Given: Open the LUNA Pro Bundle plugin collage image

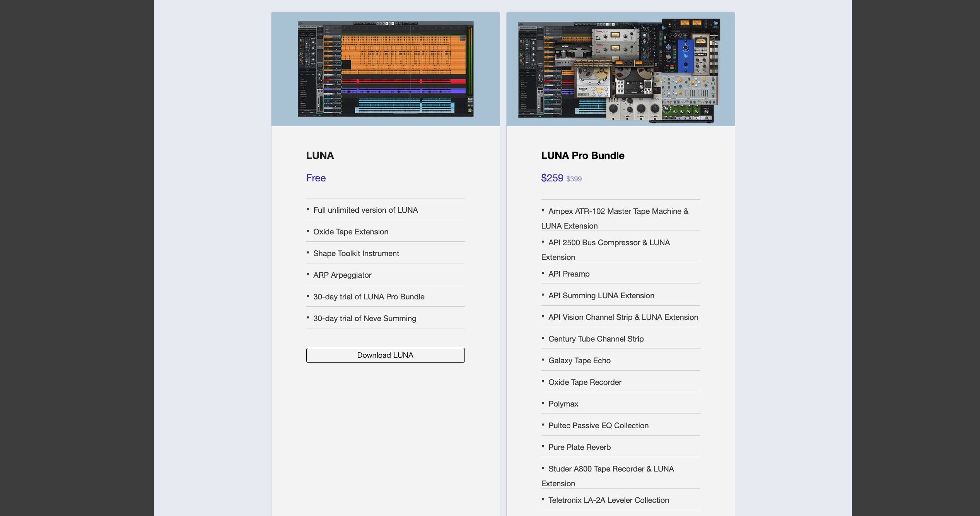Looking at the screenshot, I should (619, 70).
